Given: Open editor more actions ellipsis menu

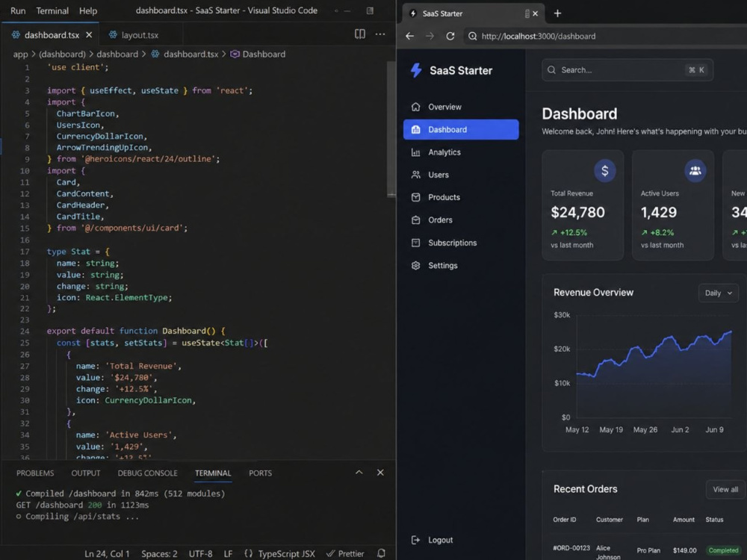Looking at the screenshot, I should pos(380,34).
